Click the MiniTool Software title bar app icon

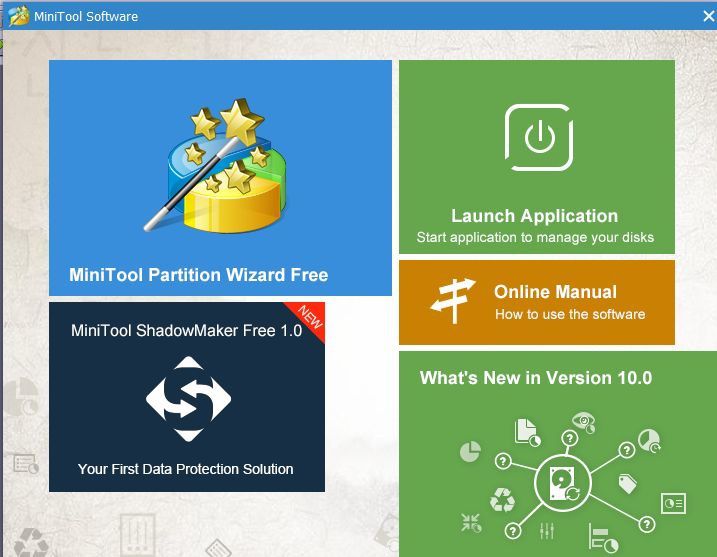point(18,16)
